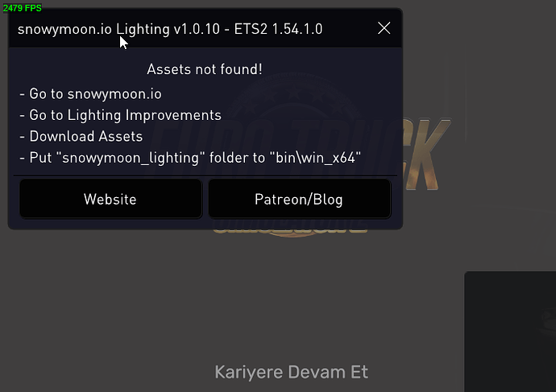Click the Go to Lighting Improvements line
This screenshot has width=556, height=392.
(120, 115)
